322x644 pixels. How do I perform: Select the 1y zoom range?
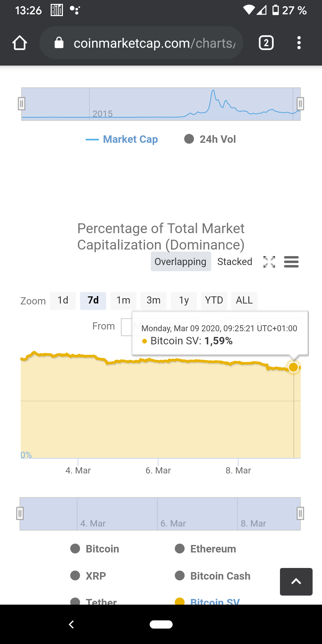coord(184,301)
